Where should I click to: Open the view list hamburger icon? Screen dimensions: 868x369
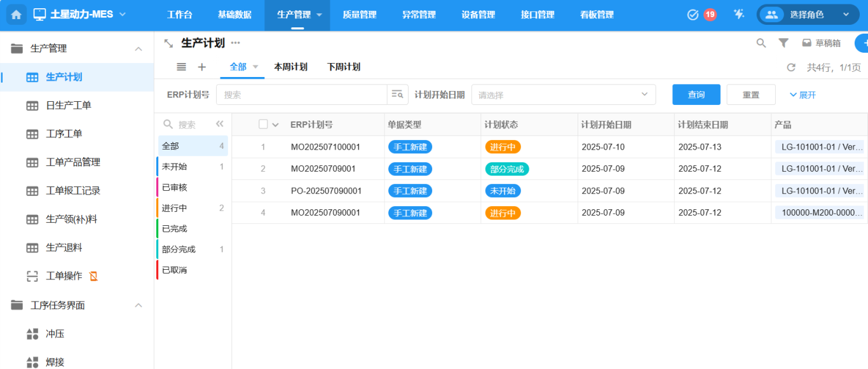[x=181, y=67]
